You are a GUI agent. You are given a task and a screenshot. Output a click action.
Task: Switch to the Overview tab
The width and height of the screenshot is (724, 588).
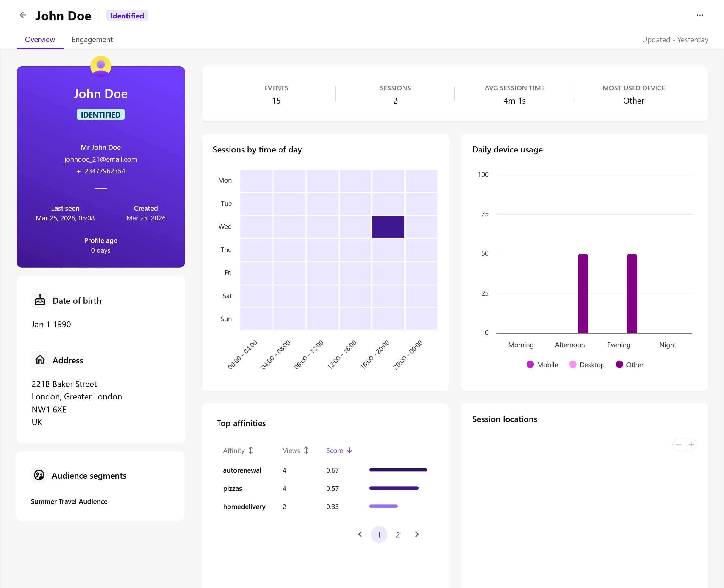pos(40,40)
